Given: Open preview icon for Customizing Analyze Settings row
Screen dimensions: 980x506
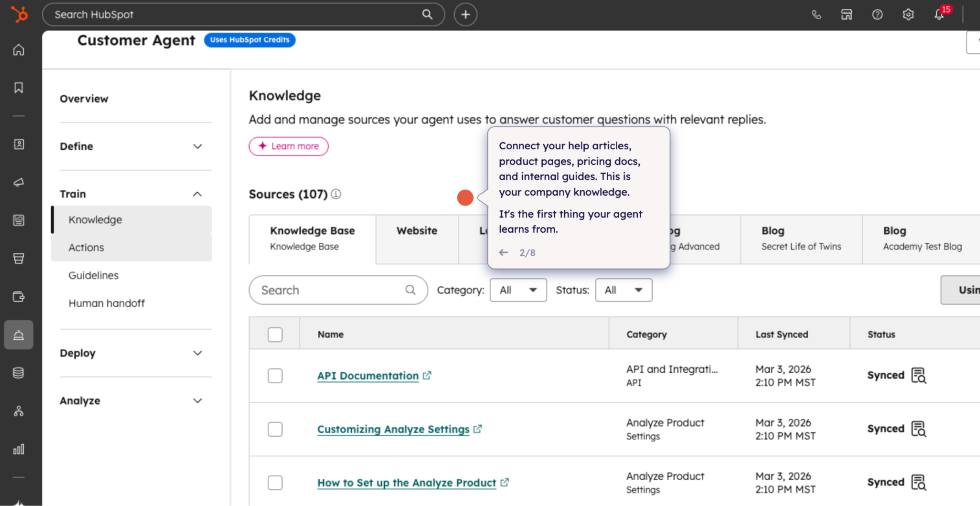Looking at the screenshot, I should coord(919,429).
